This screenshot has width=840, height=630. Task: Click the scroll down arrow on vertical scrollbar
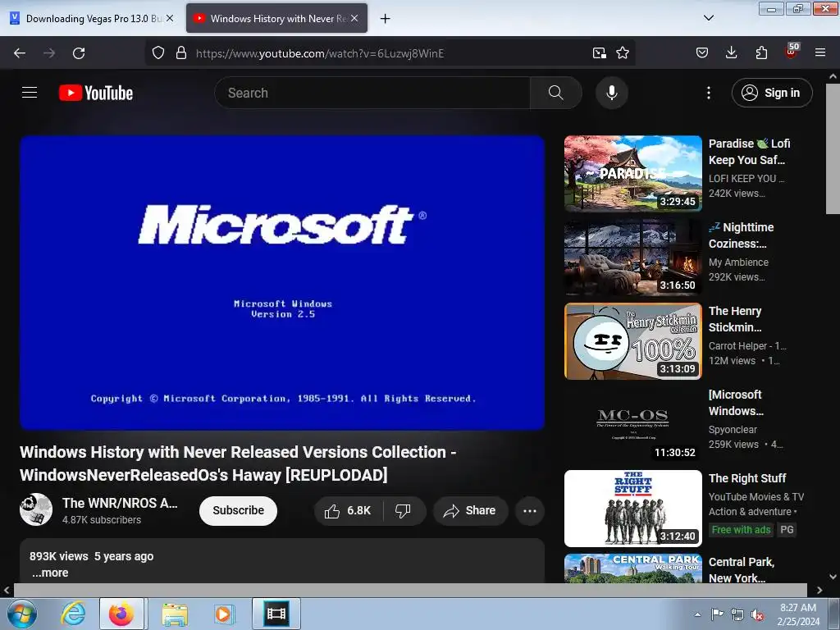tap(833, 577)
